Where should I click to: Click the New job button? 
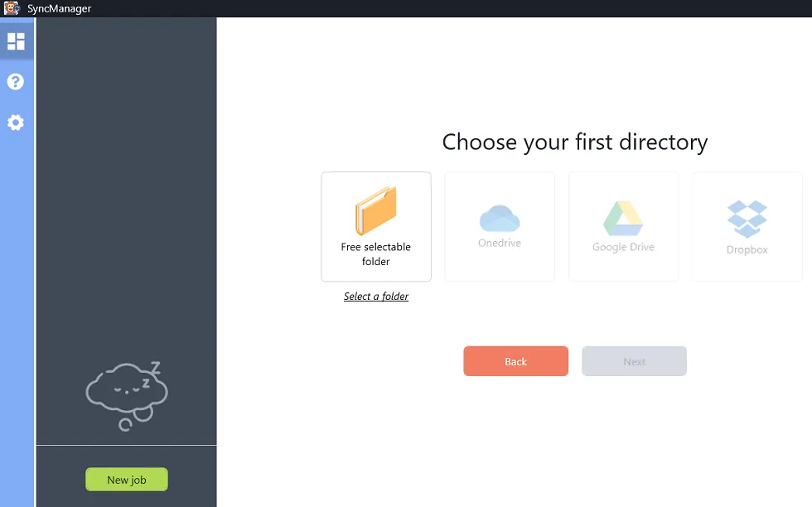coord(127,480)
